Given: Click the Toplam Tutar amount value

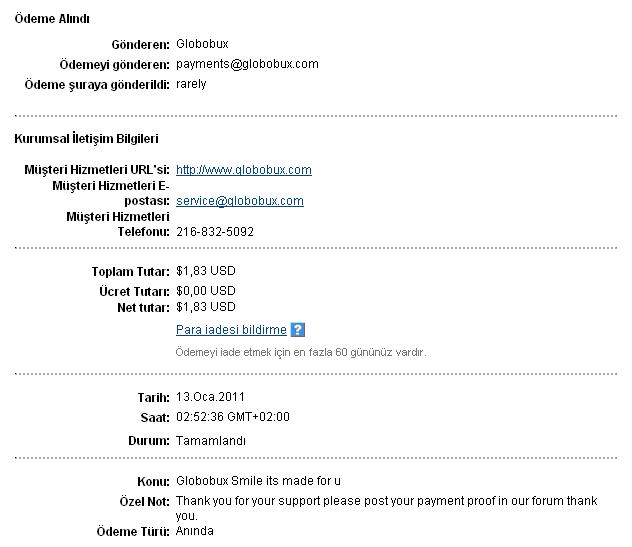Looking at the screenshot, I should point(205,271).
